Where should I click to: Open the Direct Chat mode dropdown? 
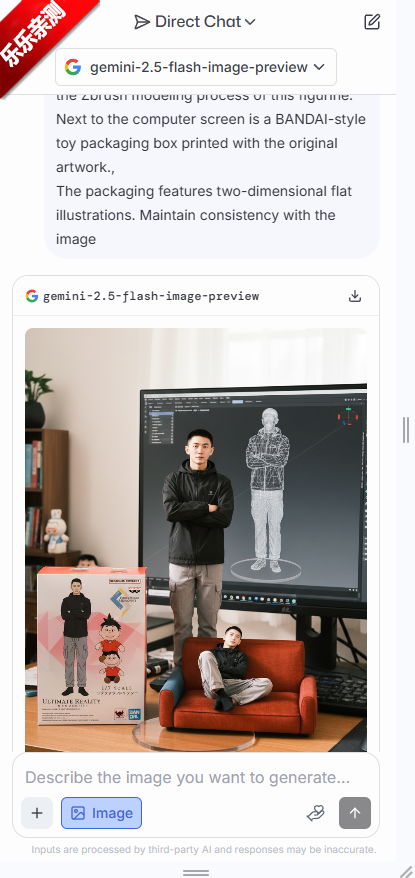point(195,22)
